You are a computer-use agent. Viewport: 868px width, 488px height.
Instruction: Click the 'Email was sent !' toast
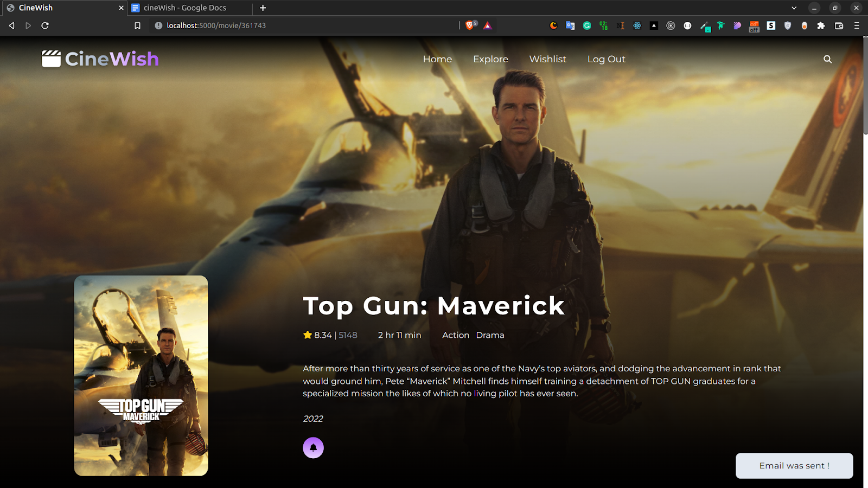click(794, 466)
